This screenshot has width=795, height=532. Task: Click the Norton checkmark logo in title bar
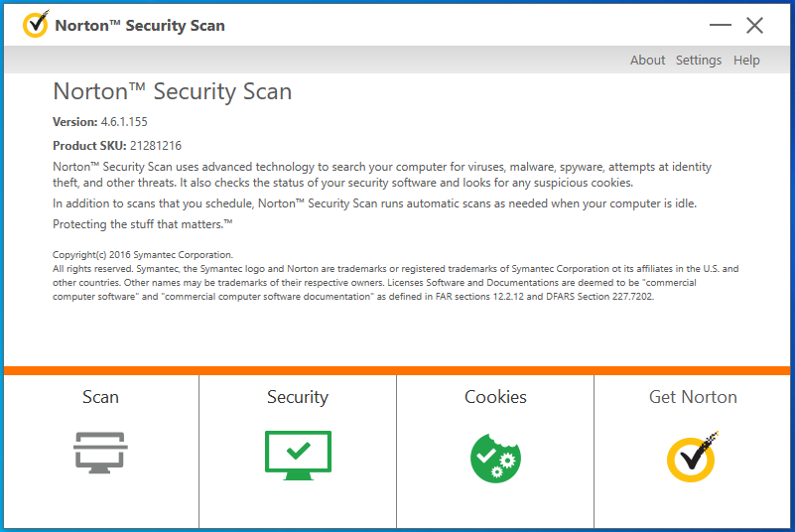pyautogui.click(x=35, y=25)
